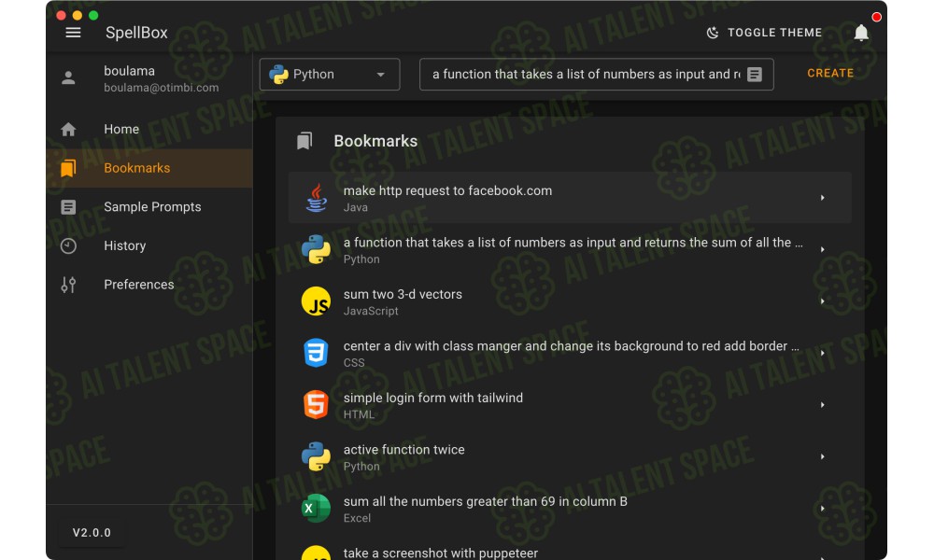Open bookmark 'make http request to facebook.com'
The image size is (934, 560).
[570, 198]
